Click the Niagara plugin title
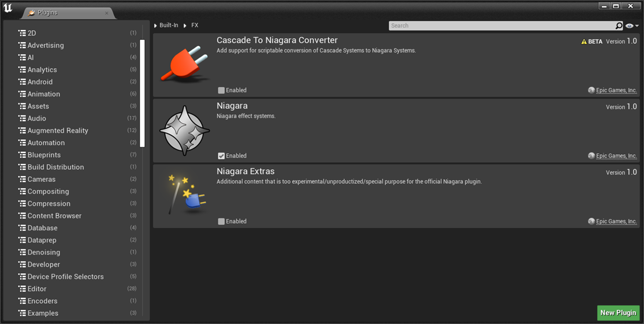 coord(232,106)
